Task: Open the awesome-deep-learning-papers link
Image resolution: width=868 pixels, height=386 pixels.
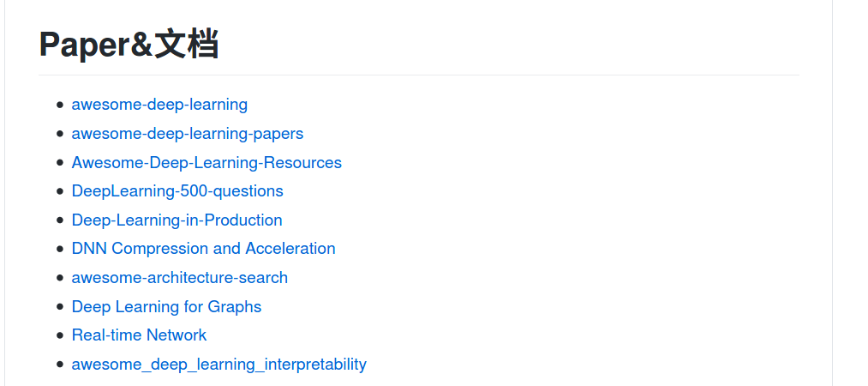Action: point(188,134)
